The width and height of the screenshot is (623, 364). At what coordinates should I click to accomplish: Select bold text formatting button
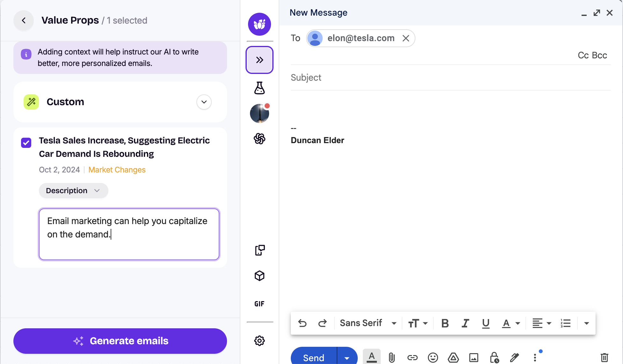coord(443,323)
